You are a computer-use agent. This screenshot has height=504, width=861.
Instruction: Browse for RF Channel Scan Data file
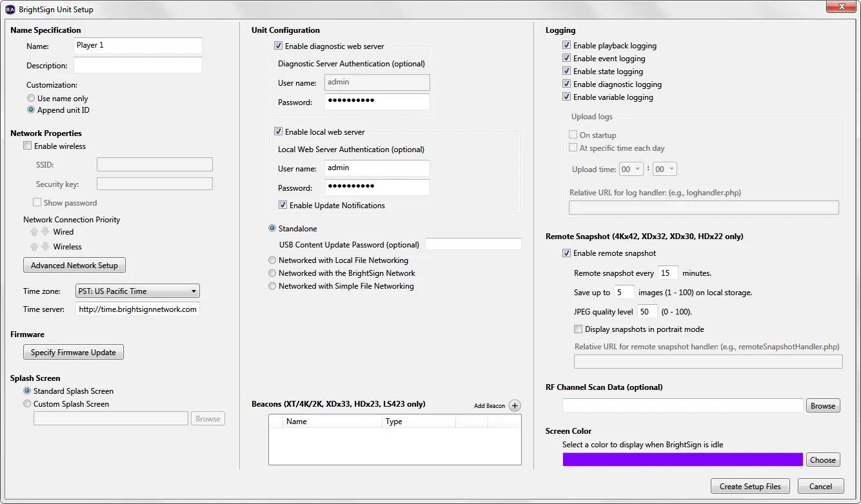[x=823, y=406]
